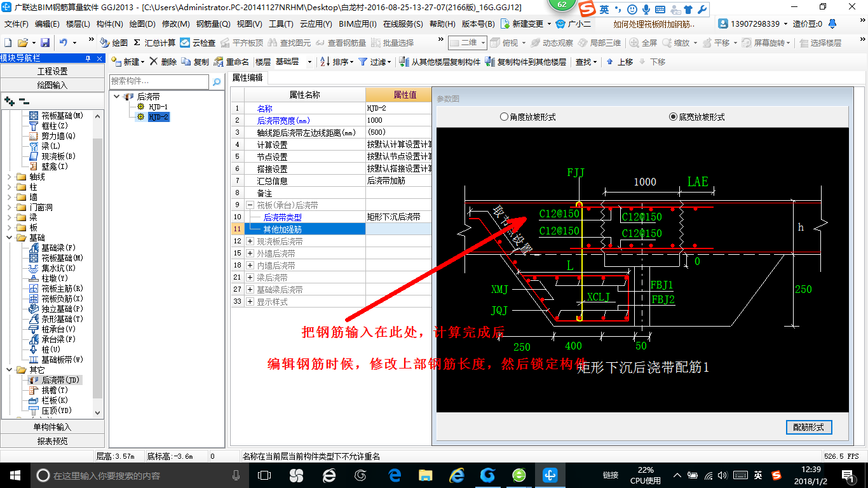Open account 13907298339 dropdown
This screenshot has width=868, height=488.
tap(752, 24)
